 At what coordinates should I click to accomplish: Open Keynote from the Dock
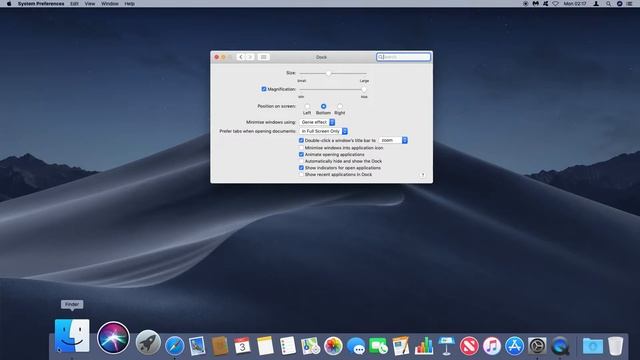tap(446, 346)
